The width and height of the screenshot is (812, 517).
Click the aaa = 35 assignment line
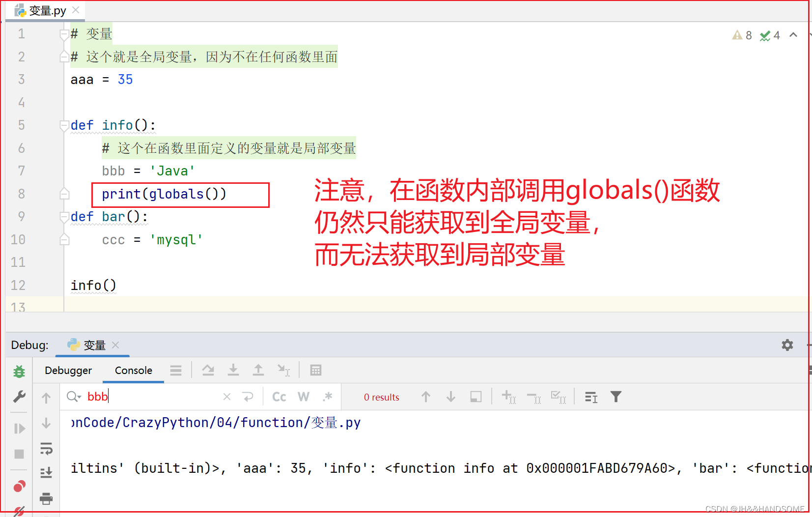pyautogui.click(x=102, y=80)
